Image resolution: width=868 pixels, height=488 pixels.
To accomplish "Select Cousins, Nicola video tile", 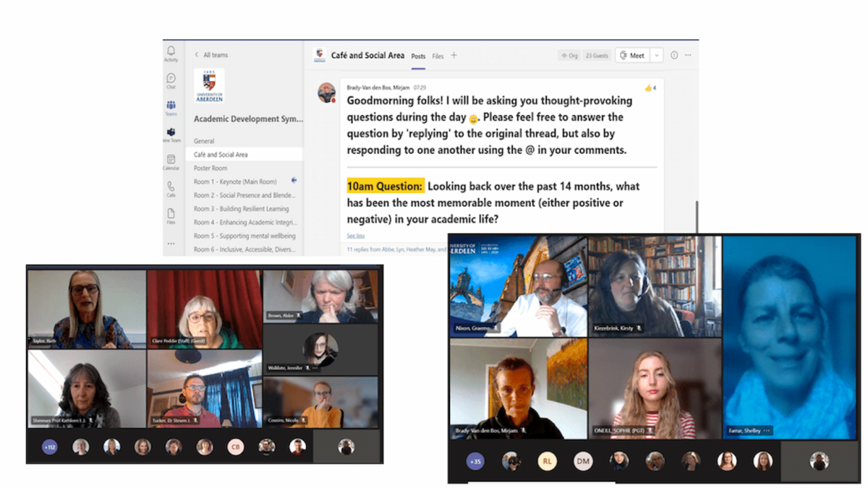I will [x=320, y=402].
